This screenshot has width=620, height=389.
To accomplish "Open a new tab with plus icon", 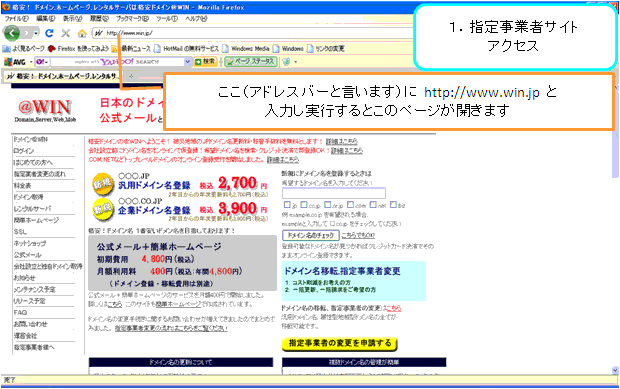I will [131, 76].
